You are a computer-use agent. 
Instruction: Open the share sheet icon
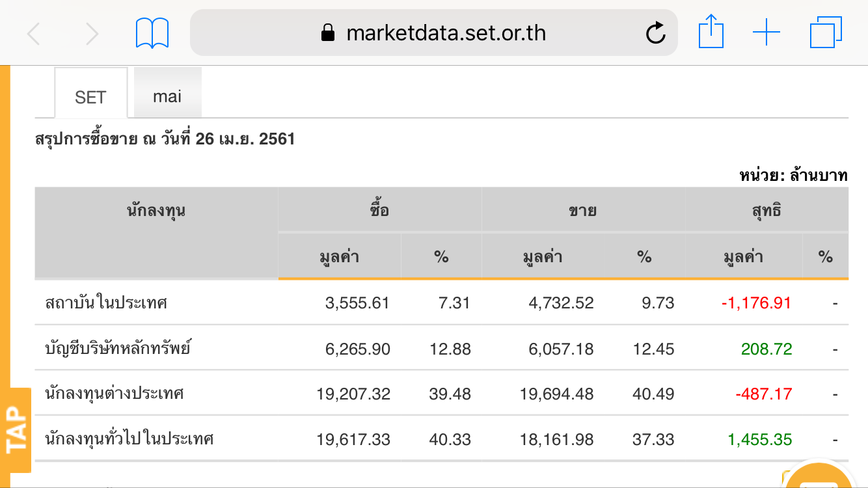coord(711,32)
